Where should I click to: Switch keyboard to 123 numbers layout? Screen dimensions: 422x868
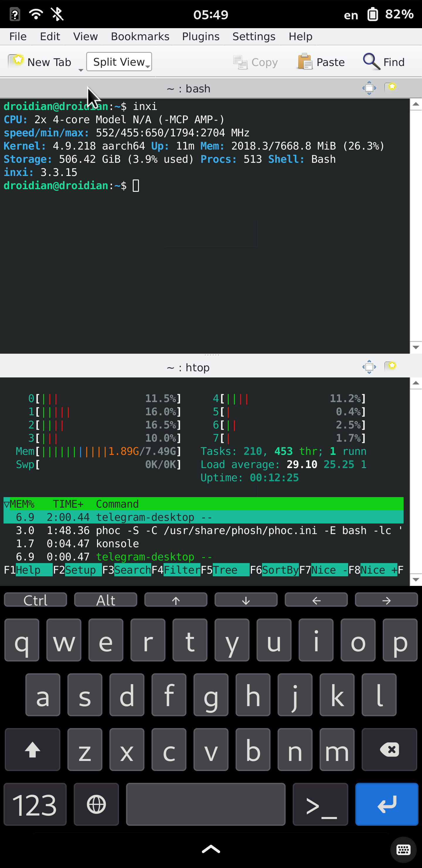(35, 804)
